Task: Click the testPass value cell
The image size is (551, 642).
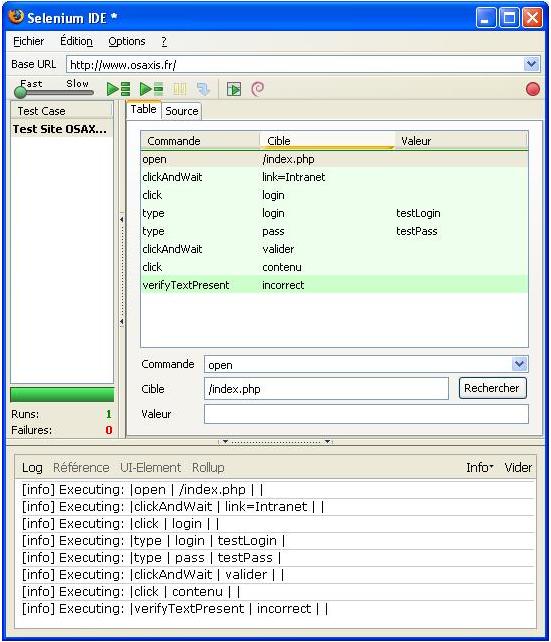Action: coord(417,231)
